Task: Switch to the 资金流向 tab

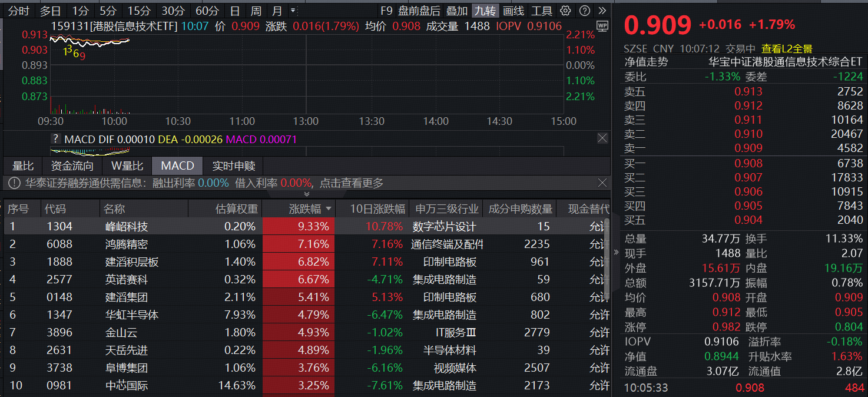Action: (72, 166)
